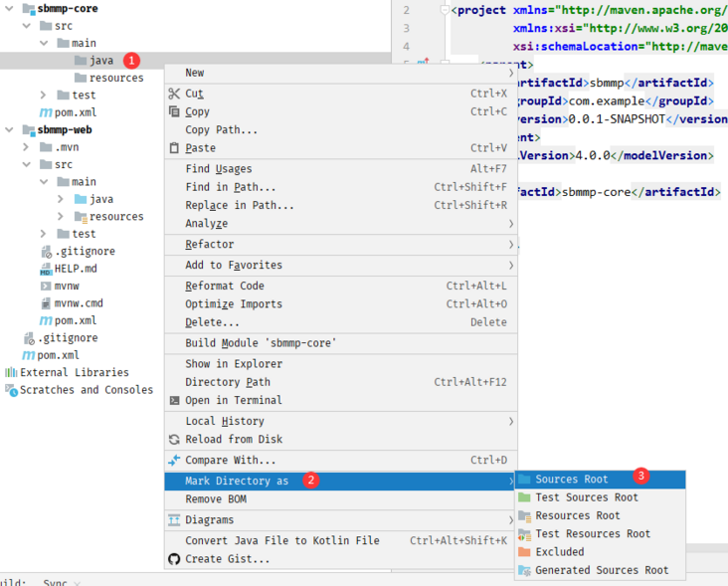Click the Copy icon in context menu

tap(174, 112)
